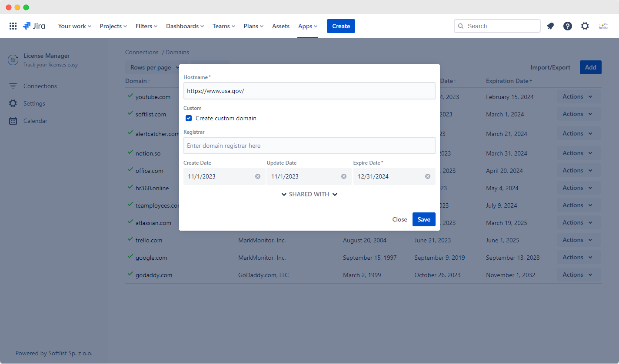Click the green check next to godaddy.com
This screenshot has width=619, height=364.
tap(130, 274)
